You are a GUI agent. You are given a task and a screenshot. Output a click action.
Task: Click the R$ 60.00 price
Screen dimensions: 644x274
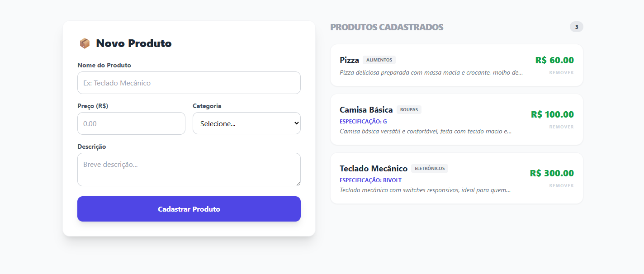point(554,60)
